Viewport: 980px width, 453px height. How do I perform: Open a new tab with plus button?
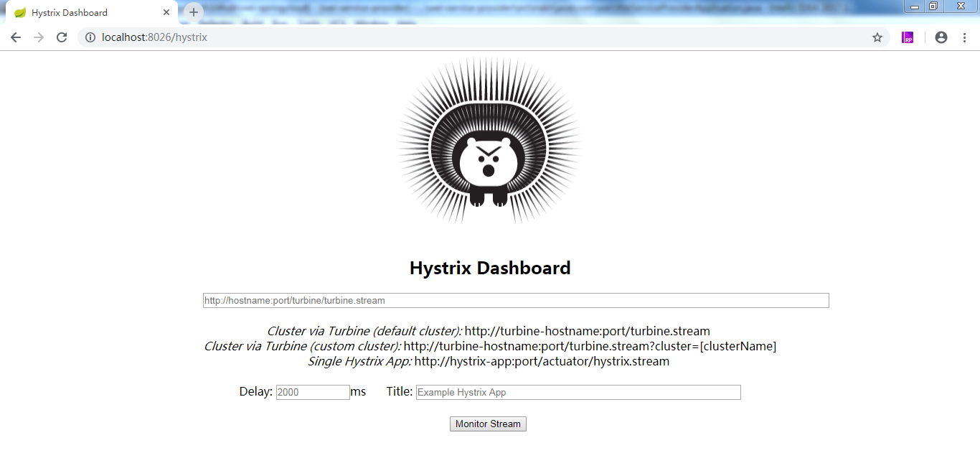194,12
